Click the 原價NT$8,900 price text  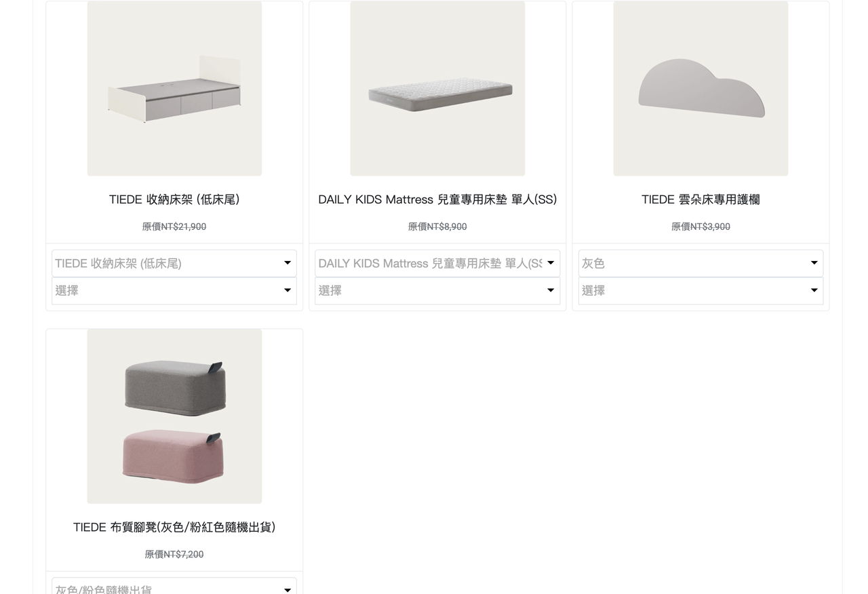(x=437, y=226)
